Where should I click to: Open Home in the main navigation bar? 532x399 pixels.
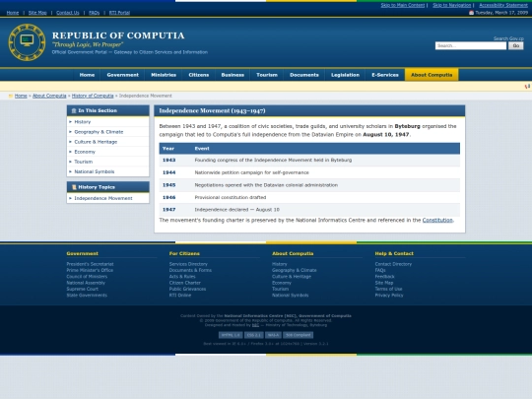click(87, 75)
